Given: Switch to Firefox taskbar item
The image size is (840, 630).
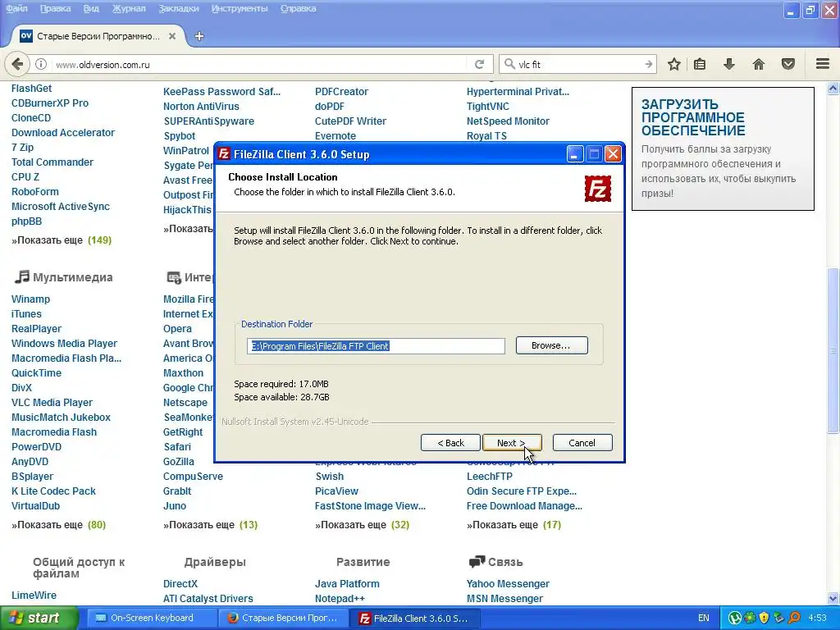Looking at the screenshot, I should (x=284, y=618).
